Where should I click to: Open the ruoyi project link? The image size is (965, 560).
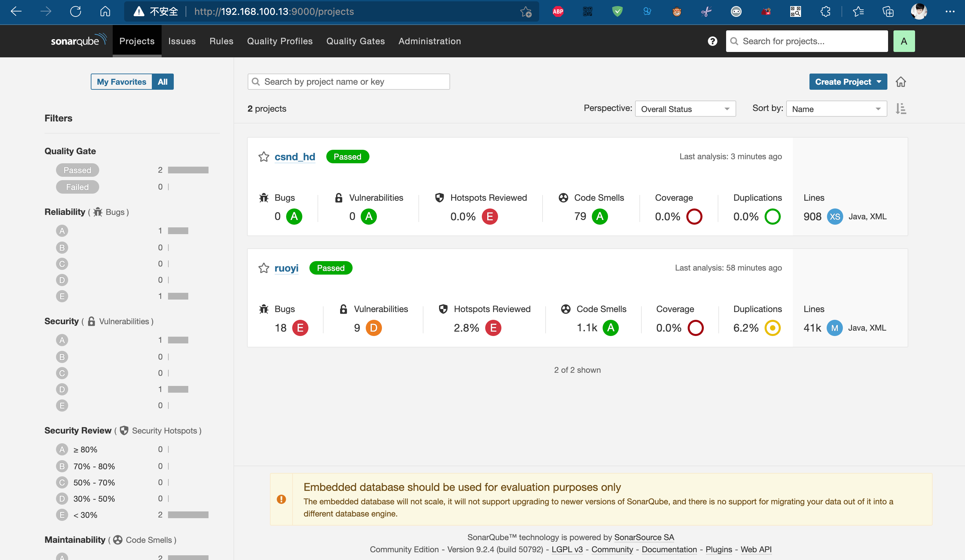pyautogui.click(x=286, y=268)
